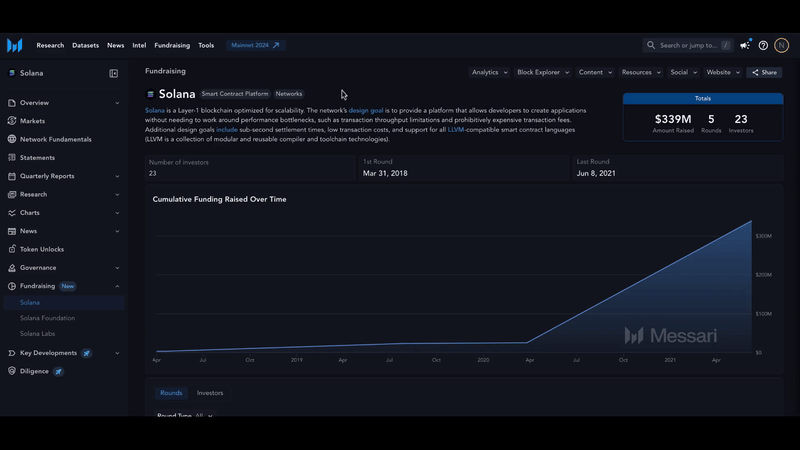Image resolution: width=800 pixels, height=450 pixels.
Task: Click the Solana logo beside the title
Action: pyautogui.click(x=150, y=94)
